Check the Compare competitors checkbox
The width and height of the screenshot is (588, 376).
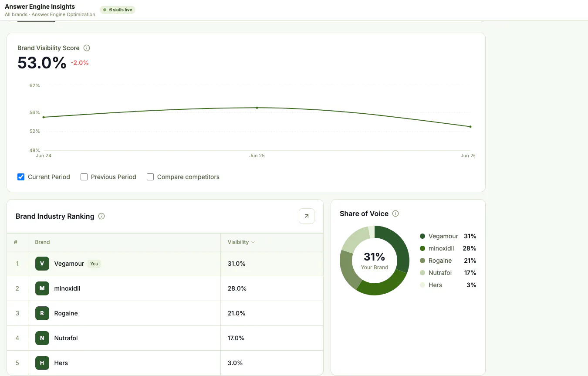click(x=150, y=177)
